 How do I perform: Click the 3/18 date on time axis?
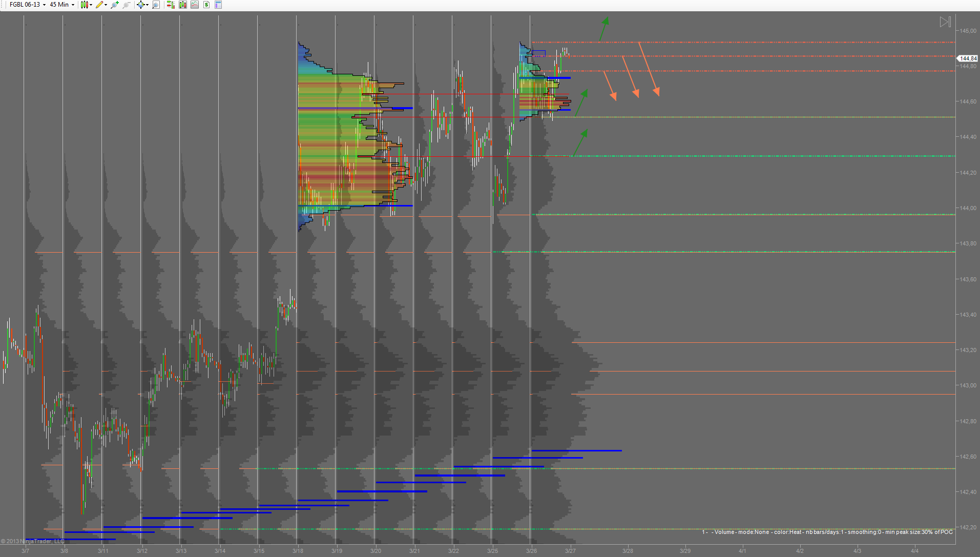click(298, 551)
